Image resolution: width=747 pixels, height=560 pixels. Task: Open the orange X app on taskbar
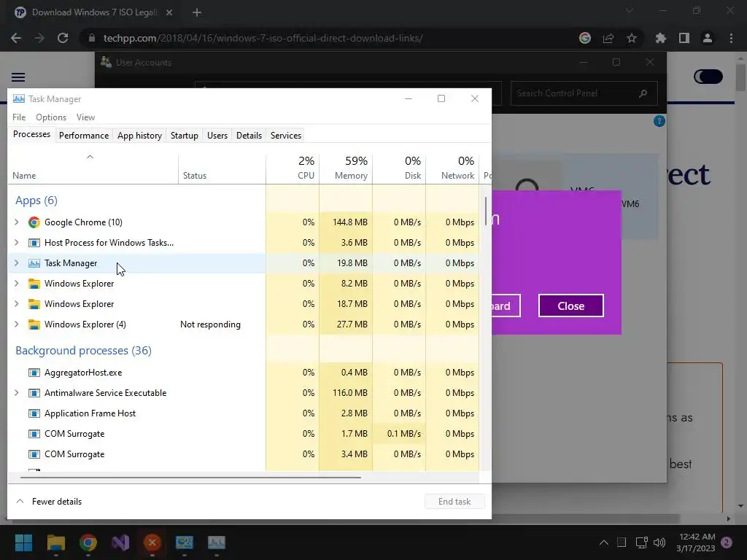tap(152, 542)
